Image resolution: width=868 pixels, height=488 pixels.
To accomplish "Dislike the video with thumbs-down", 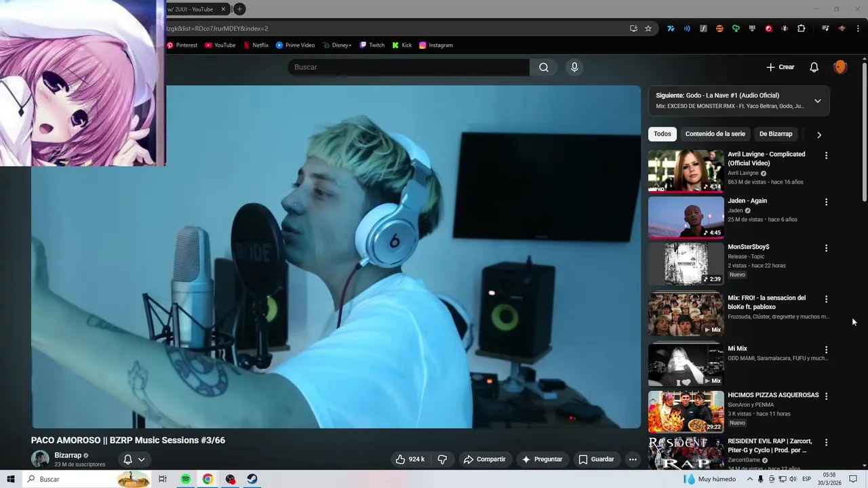I will [442, 460].
